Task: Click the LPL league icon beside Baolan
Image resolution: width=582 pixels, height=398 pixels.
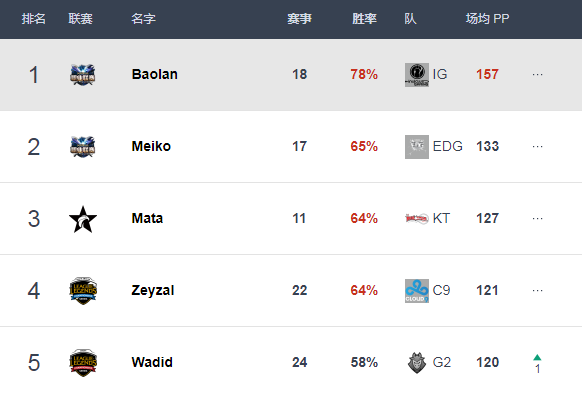Action: pos(83,75)
